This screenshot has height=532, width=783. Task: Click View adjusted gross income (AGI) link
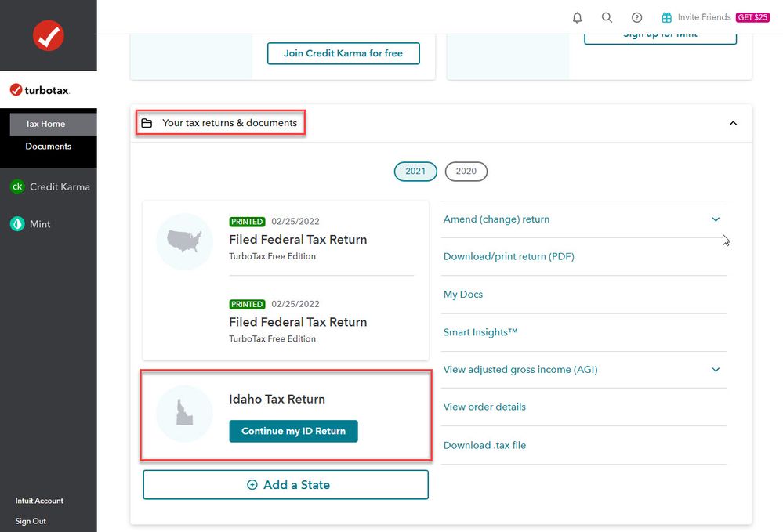click(x=520, y=370)
